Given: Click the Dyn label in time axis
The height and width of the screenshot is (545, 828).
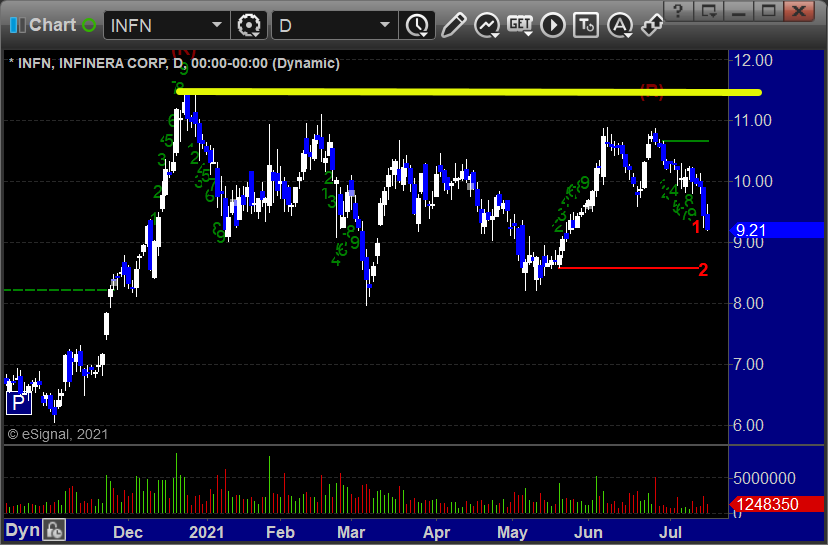Looking at the screenshot, I should [x=23, y=530].
